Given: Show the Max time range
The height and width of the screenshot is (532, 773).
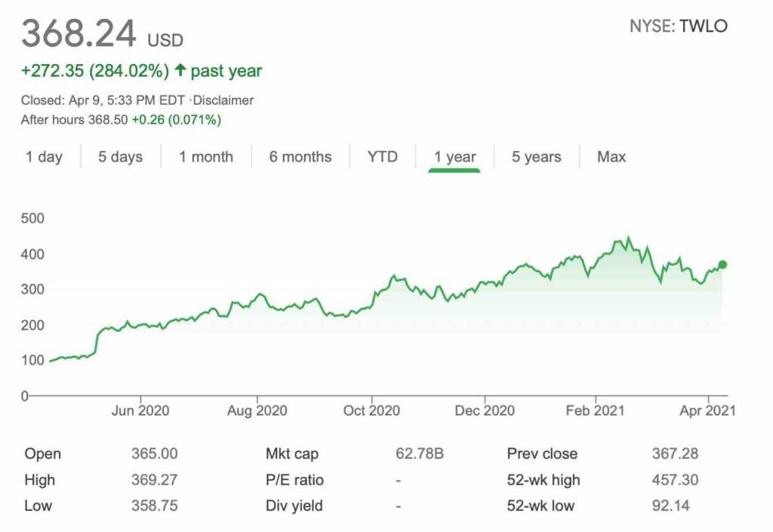Looking at the screenshot, I should point(611,157).
